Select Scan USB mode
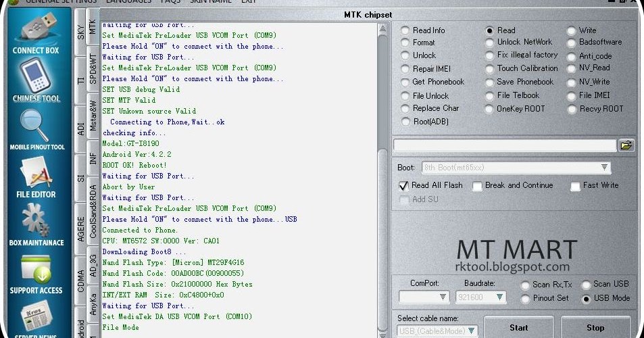The image size is (644, 338). [586, 284]
